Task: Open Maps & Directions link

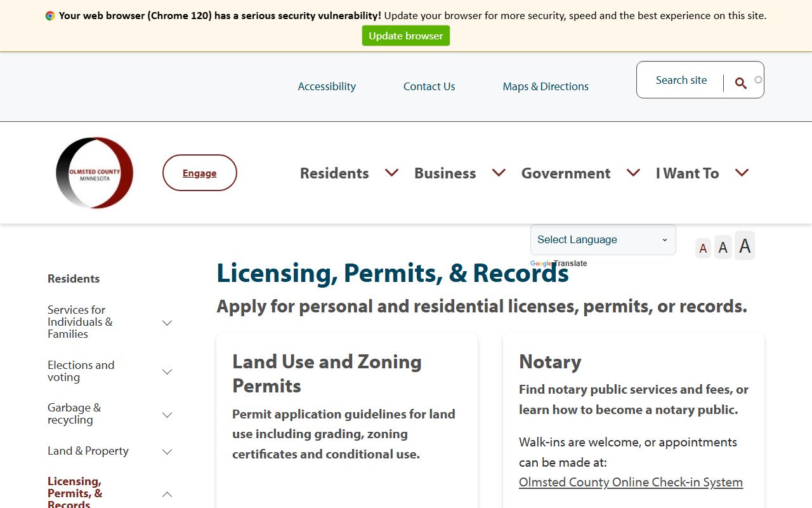Action: 546,86
